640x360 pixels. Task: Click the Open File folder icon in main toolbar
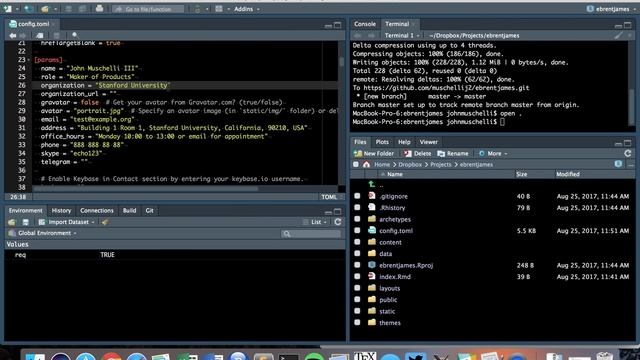[45, 9]
